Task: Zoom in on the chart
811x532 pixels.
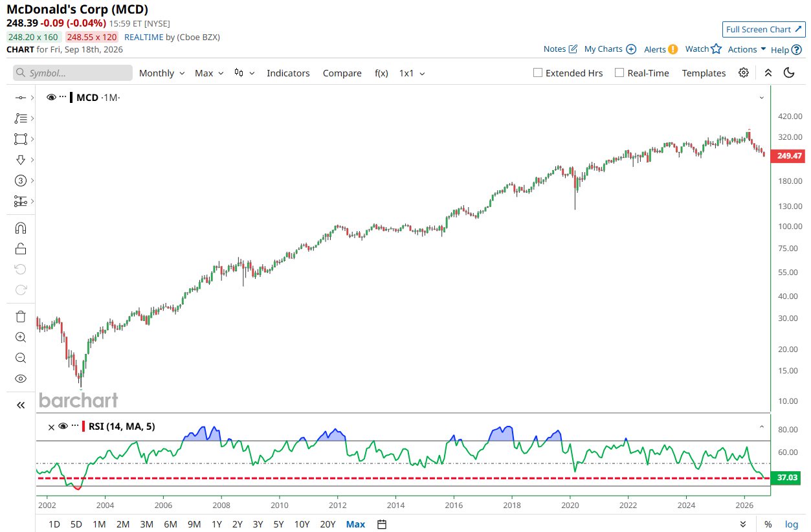Action: pos(20,337)
